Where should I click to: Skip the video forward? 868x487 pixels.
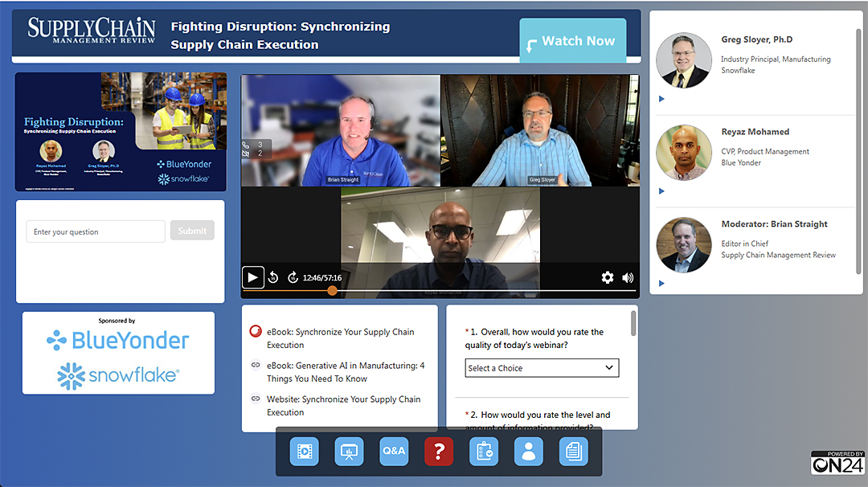(x=293, y=277)
